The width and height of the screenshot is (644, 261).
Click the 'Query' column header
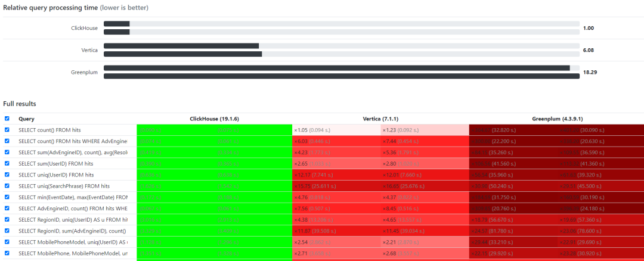click(x=26, y=119)
